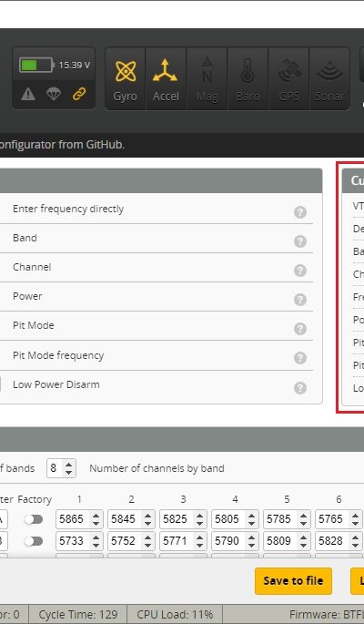
Task: Click the Accel sensor icon
Action: point(166,78)
